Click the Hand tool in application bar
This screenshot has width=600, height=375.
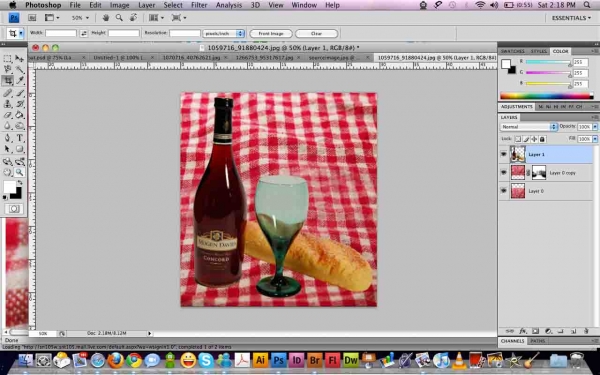(106, 18)
